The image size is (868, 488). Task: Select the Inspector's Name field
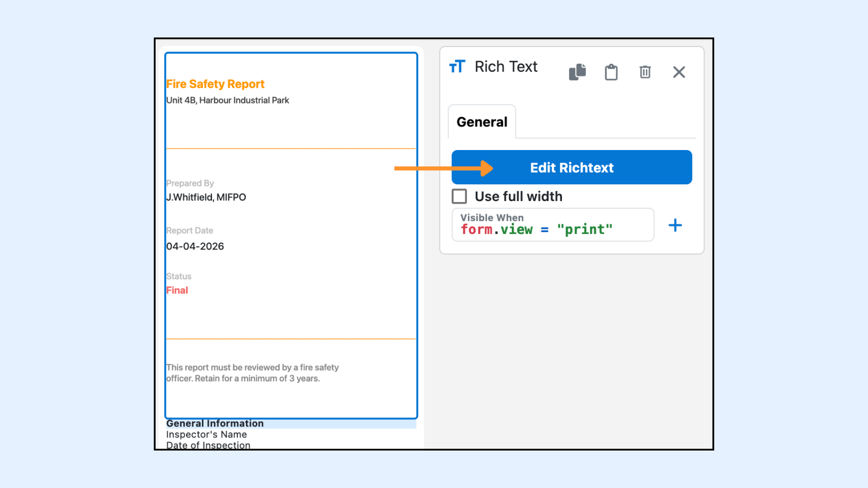207,434
